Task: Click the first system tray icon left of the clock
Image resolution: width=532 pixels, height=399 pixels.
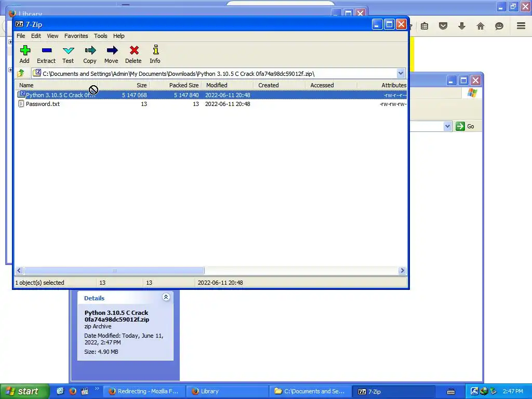Action: (x=475, y=391)
